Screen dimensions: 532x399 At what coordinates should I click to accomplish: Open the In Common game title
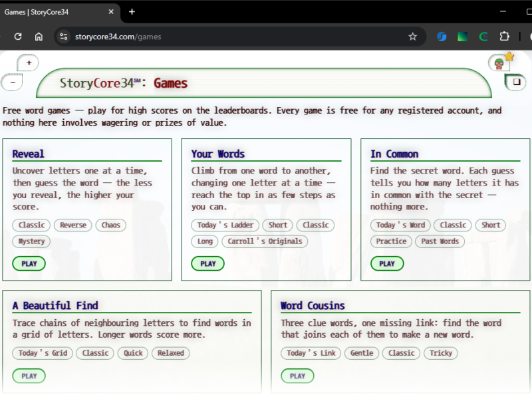[394, 154]
